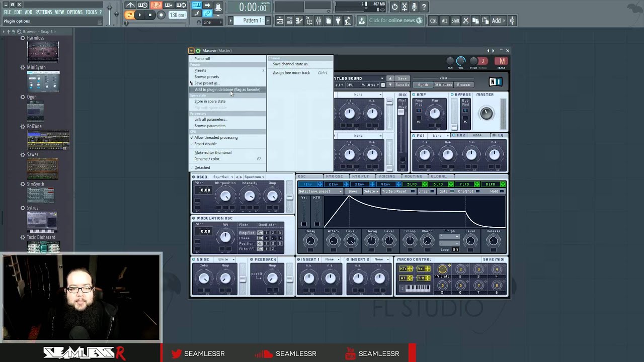Screen dimensions: 644x362
Task: Click Massive Save As button
Action: click(x=403, y=85)
